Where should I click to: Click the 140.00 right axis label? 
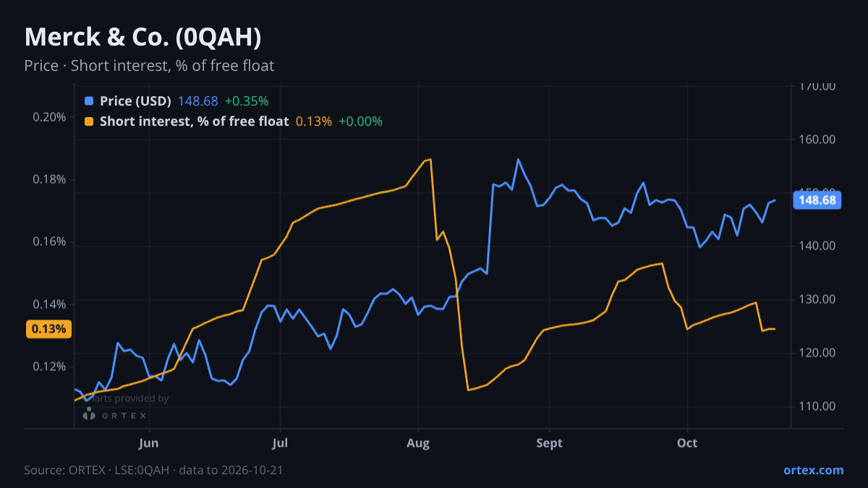click(817, 246)
